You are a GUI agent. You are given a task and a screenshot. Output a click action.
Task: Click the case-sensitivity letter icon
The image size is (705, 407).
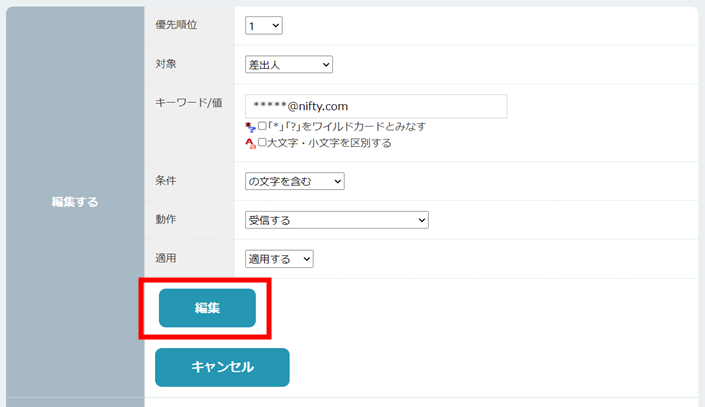click(x=250, y=143)
